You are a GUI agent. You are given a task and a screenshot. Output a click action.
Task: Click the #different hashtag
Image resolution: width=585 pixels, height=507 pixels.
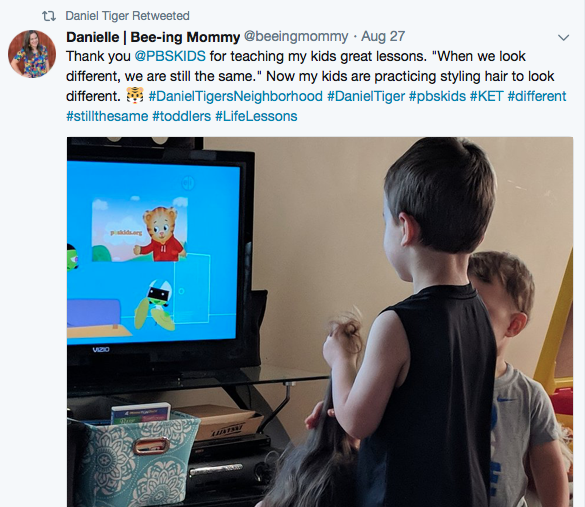pos(537,96)
